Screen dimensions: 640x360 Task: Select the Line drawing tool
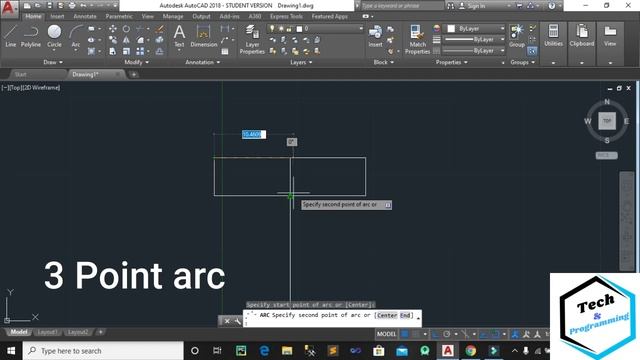tap(10, 36)
